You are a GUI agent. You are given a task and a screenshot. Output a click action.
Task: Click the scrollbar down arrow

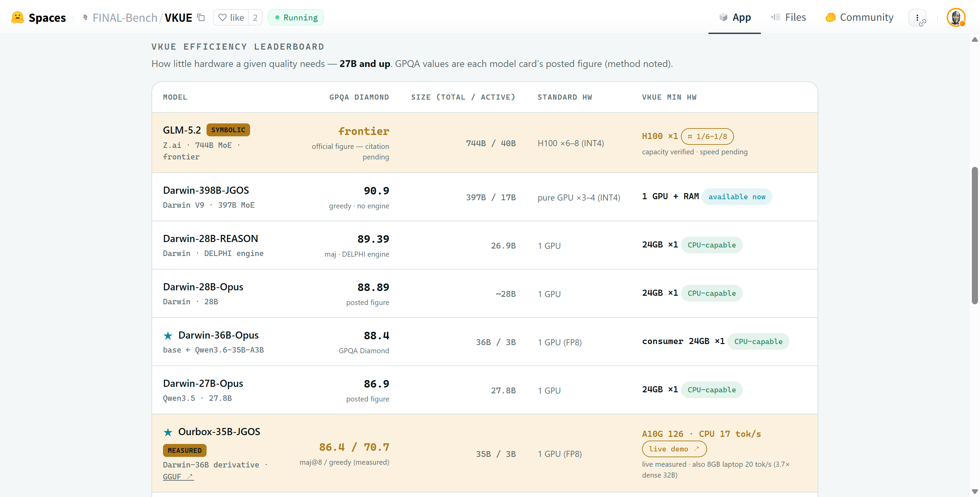[974, 492]
